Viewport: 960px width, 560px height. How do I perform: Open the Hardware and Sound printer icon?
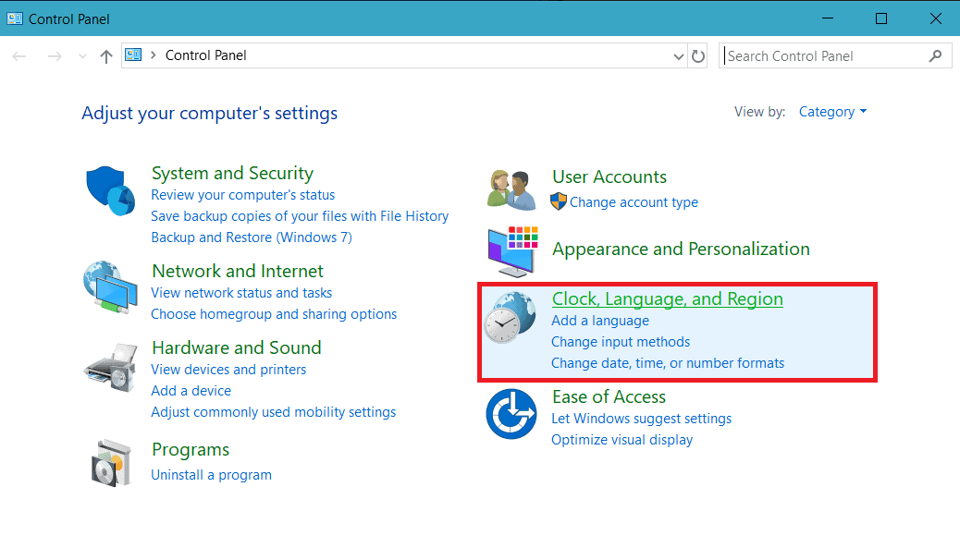coord(110,367)
